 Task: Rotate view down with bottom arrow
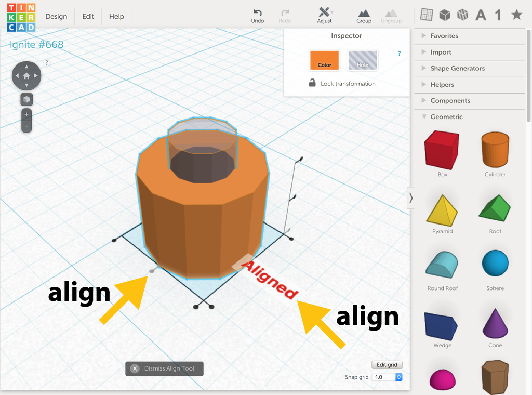point(26,85)
